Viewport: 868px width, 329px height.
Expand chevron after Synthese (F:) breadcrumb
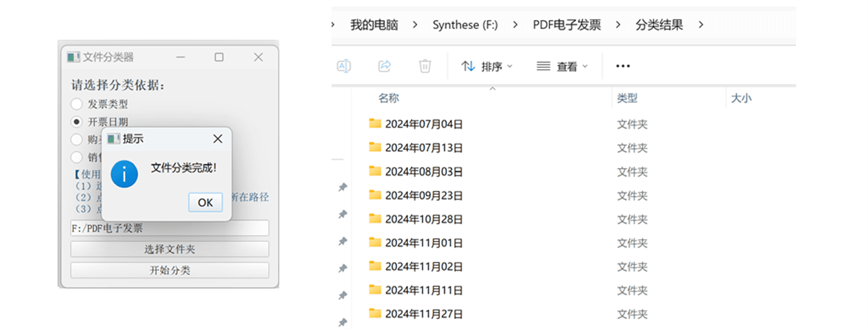(x=515, y=26)
